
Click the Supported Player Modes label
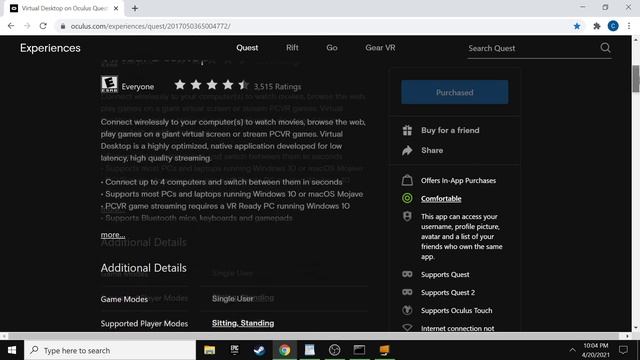point(144,323)
